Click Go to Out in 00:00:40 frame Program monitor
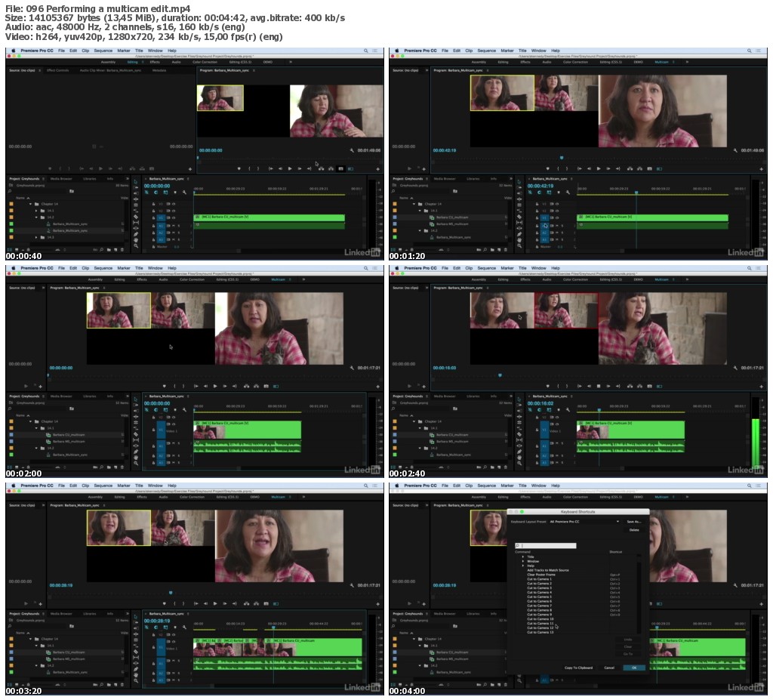This screenshot has width=773, height=700. [309, 168]
